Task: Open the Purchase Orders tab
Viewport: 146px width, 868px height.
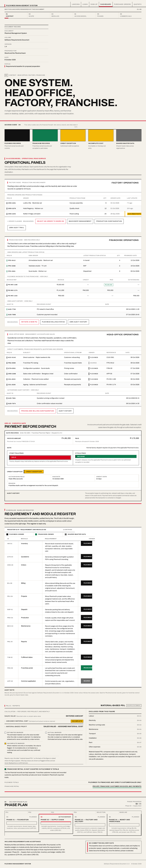Action: [122, 4]
